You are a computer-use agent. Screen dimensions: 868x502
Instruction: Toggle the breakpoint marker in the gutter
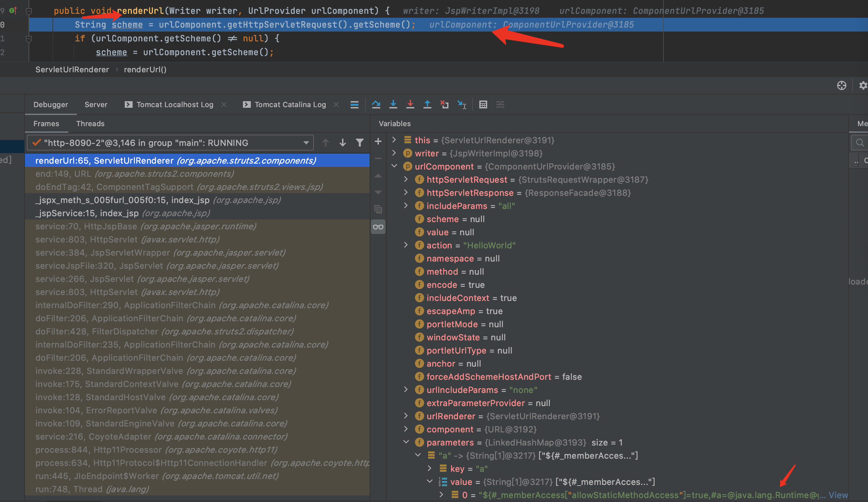13,11
